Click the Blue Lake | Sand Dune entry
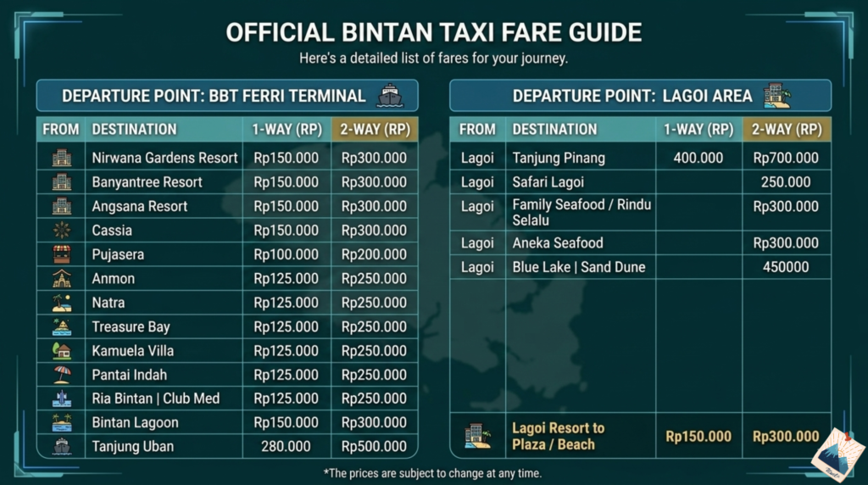Image resolution: width=868 pixels, height=485 pixels. pos(578,267)
